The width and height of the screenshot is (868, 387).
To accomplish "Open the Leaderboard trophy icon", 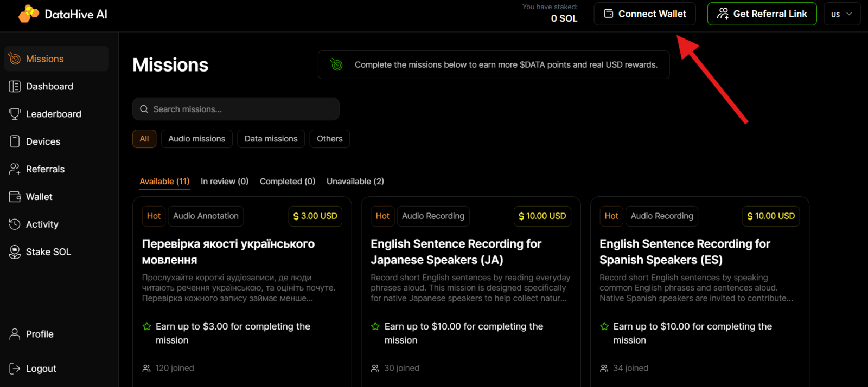I will click(15, 114).
